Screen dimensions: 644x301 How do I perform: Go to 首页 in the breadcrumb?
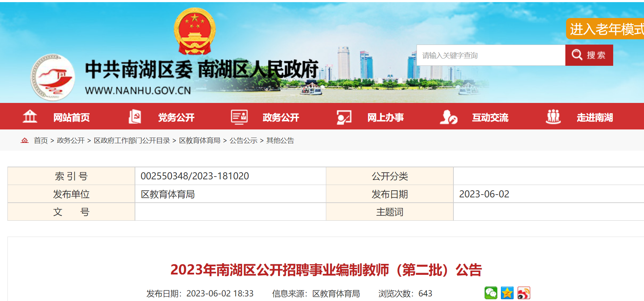tap(41, 140)
